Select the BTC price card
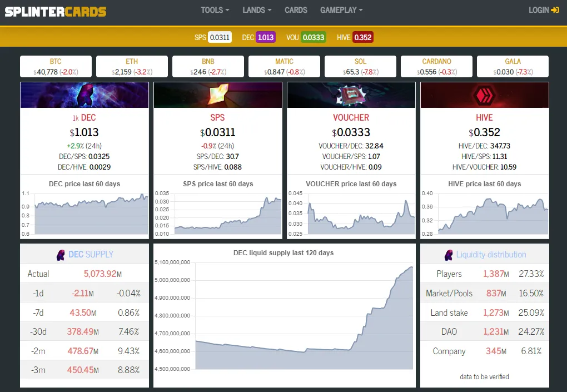This screenshot has width=567, height=392. (x=56, y=67)
